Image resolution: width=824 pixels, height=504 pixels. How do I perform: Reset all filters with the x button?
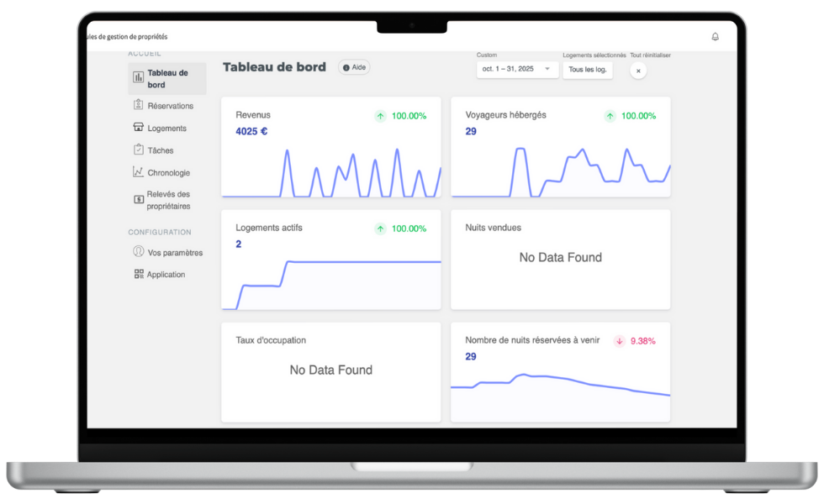638,71
